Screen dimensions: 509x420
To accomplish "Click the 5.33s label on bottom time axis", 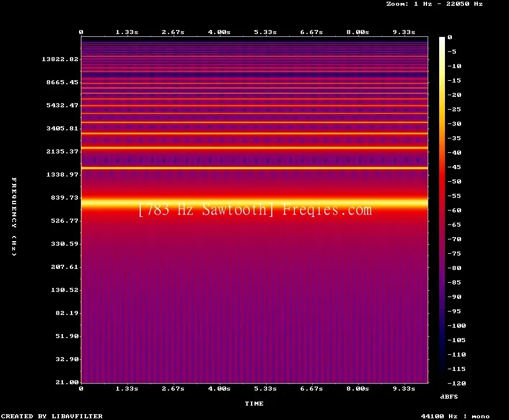I will (x=265, y=388).
